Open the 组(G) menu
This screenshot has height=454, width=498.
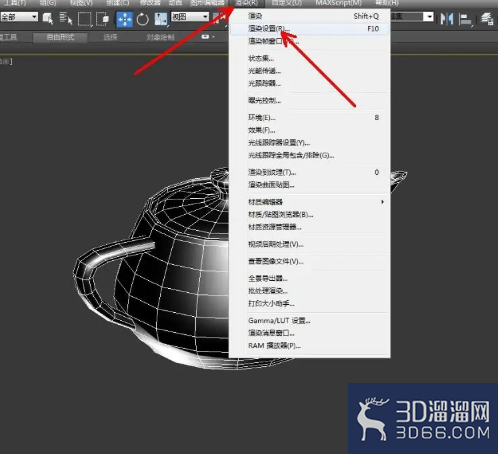(x=48, y=3)
